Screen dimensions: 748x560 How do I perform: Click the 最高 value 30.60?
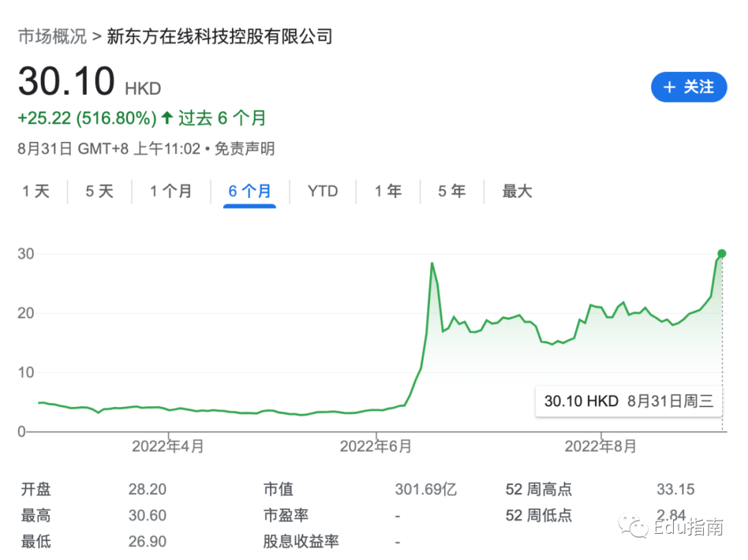click(148, 516)
